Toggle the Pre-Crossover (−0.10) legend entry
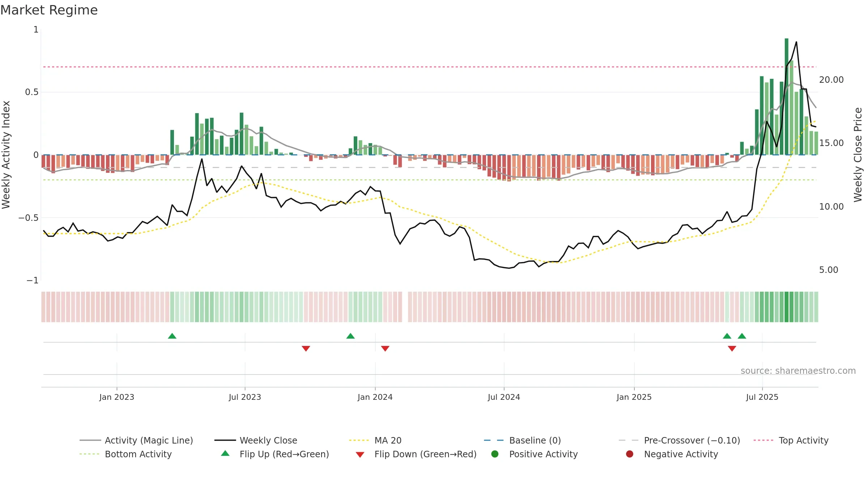 [x=679, y=440]
